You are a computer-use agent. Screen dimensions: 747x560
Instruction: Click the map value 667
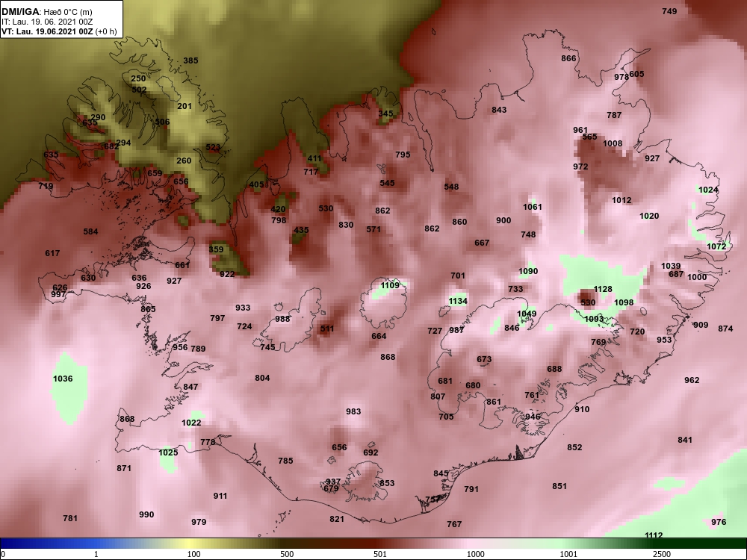click(482, 243)
